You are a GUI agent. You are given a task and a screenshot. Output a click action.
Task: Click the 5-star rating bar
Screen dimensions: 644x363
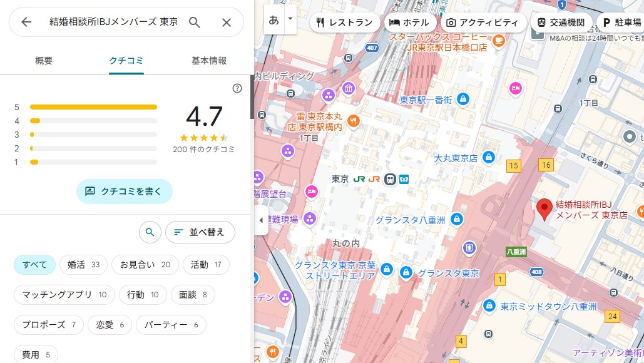(x=93, y=107)
